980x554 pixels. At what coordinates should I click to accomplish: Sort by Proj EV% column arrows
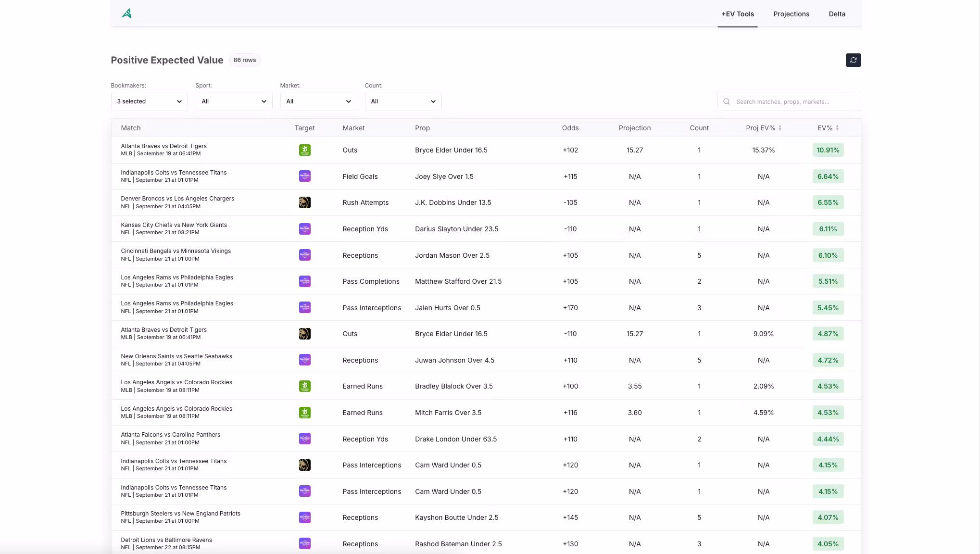(779, 128)
